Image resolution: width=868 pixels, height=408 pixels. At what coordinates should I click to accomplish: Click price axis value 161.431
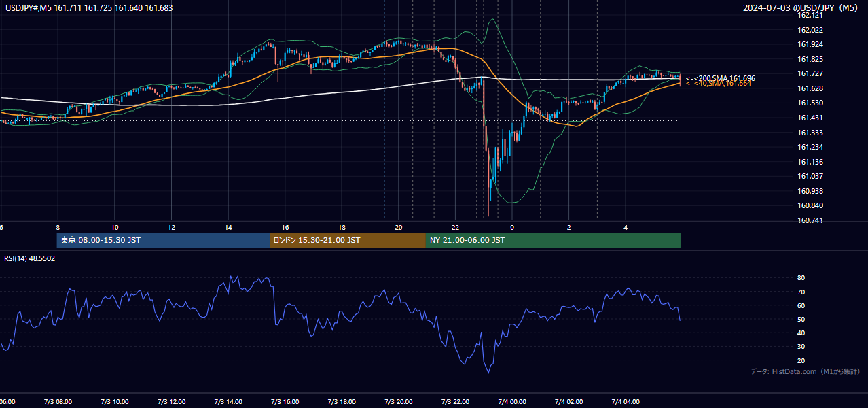[x=810, y=118]
